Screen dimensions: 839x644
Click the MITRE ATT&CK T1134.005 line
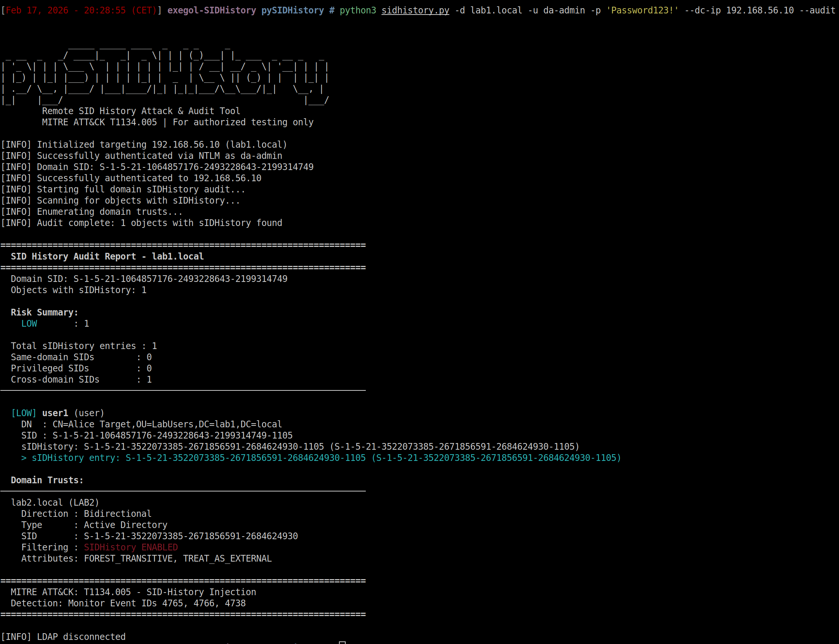(x=133, y=591)
